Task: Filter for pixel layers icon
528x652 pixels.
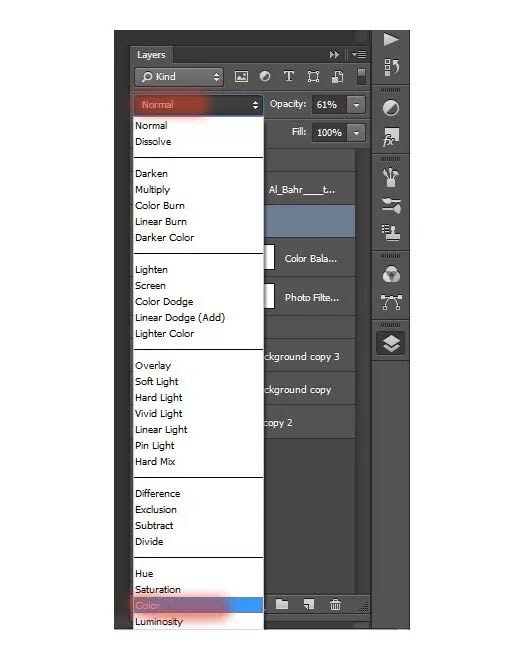Action: [241, 77]
